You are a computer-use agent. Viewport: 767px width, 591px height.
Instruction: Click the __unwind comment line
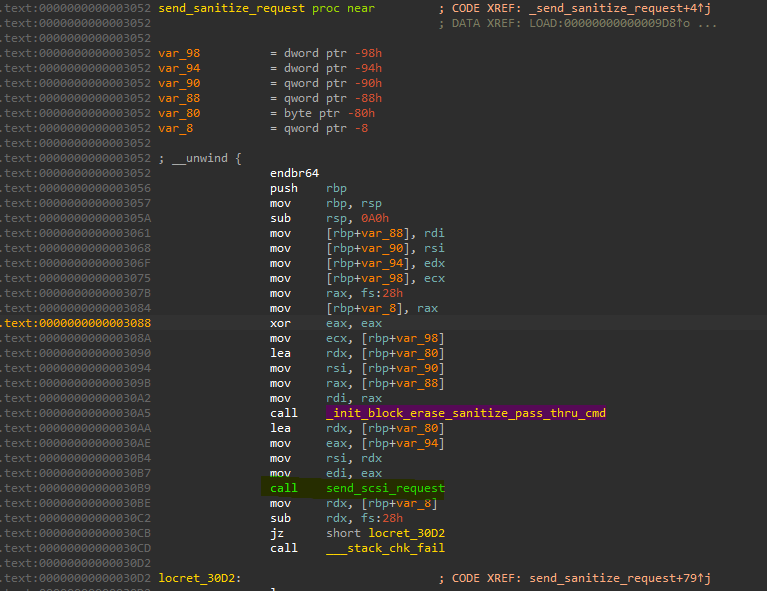pos(200,159)
